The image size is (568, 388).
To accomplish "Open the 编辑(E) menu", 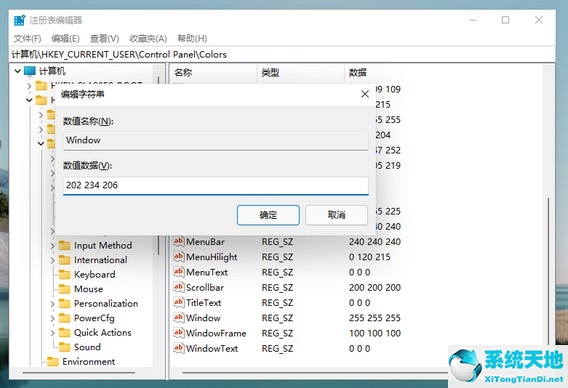I will click(65, 38).
